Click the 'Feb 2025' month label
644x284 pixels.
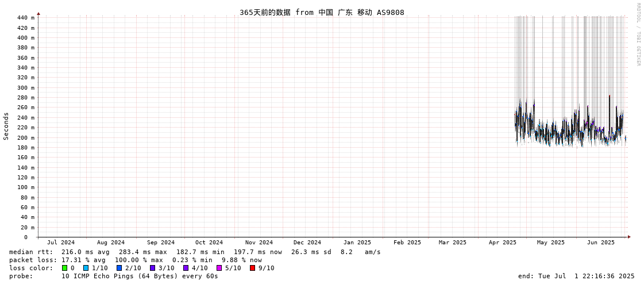407,243
